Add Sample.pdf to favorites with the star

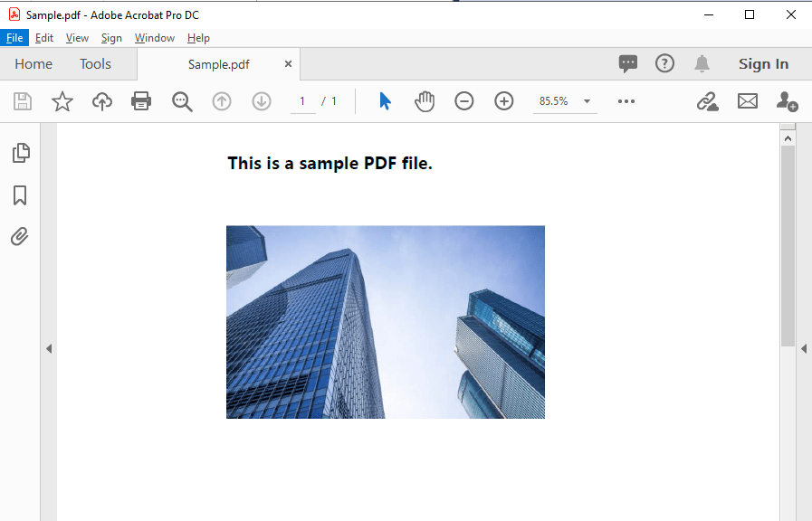(62, 101)
